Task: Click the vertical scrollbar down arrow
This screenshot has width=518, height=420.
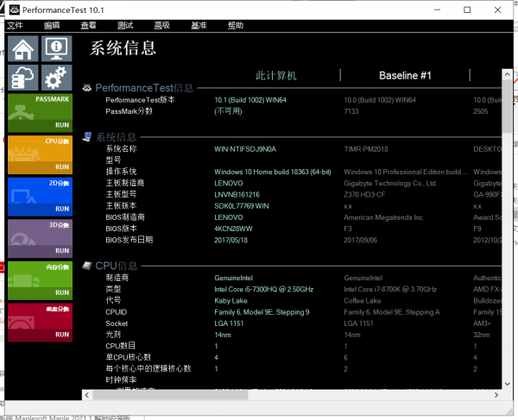Action: [x=507, y=384]
